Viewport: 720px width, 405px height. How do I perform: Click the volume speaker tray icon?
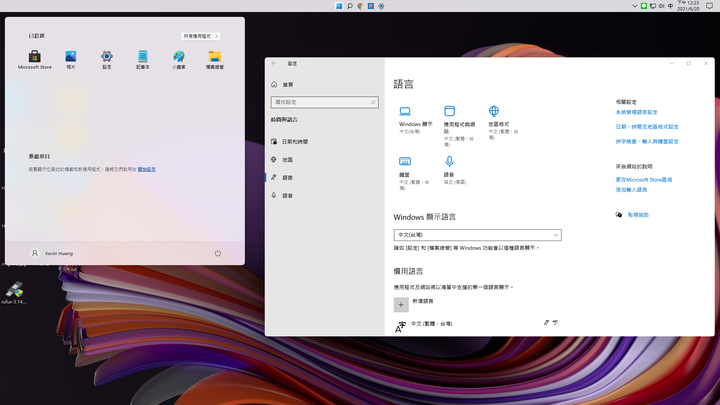pos(661,6)
